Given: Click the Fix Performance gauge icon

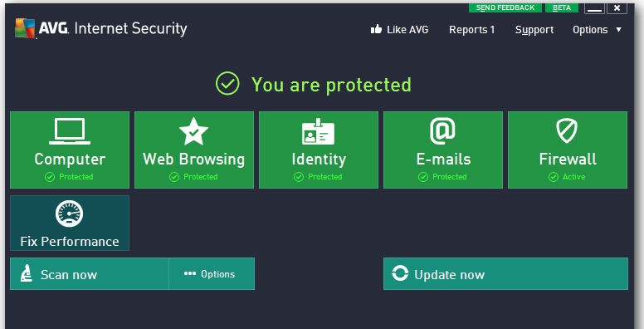Looking at the screenshot, I should [70, 214].
